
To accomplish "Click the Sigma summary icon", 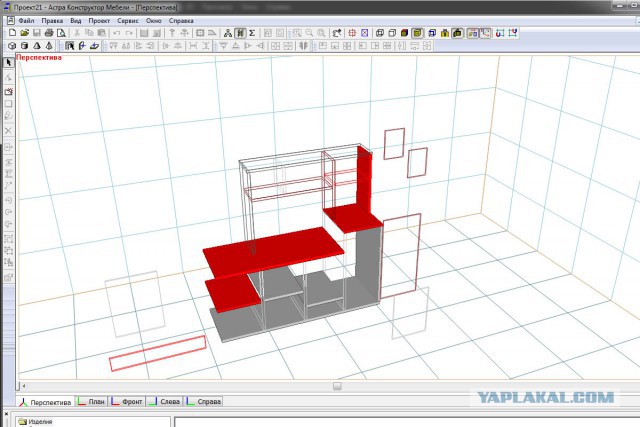I will pos(252,33).
